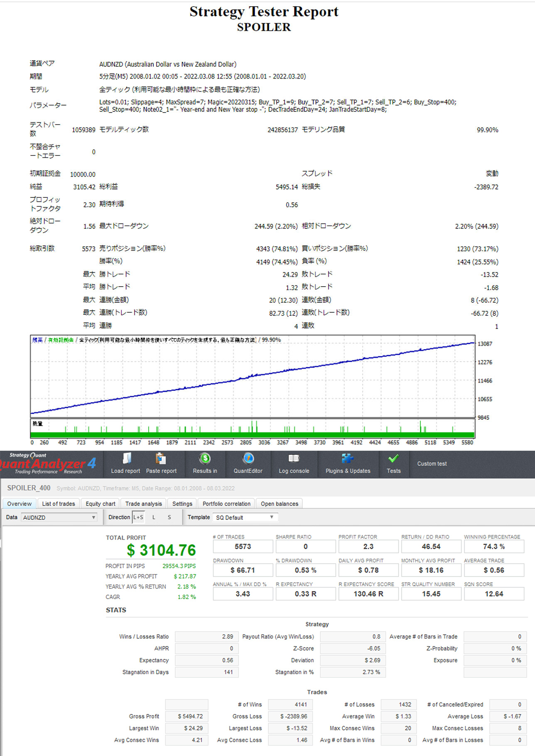Click the Drawdown value $ 66.71
Screen dimensions: 535x756
click(243, 570)
